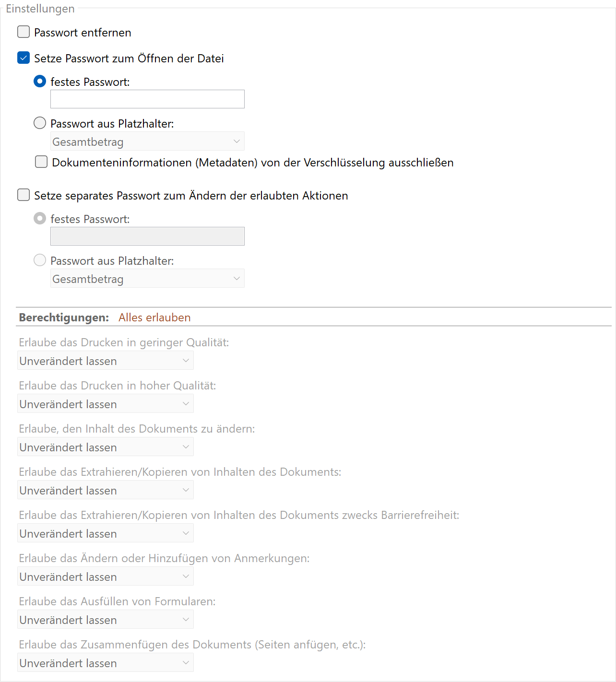This screenshot has width=616, height=682.
Task: Expand dropdown for document assembly permission
Action: 106,663
